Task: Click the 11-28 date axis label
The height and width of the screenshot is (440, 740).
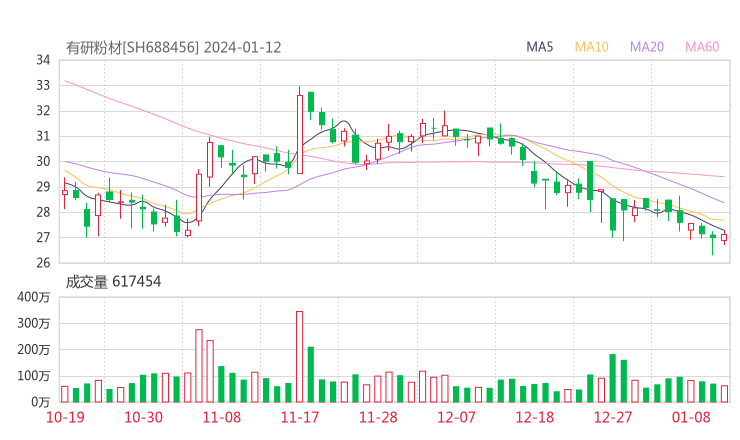Action: pyautogui.click(x=378, y=417)
